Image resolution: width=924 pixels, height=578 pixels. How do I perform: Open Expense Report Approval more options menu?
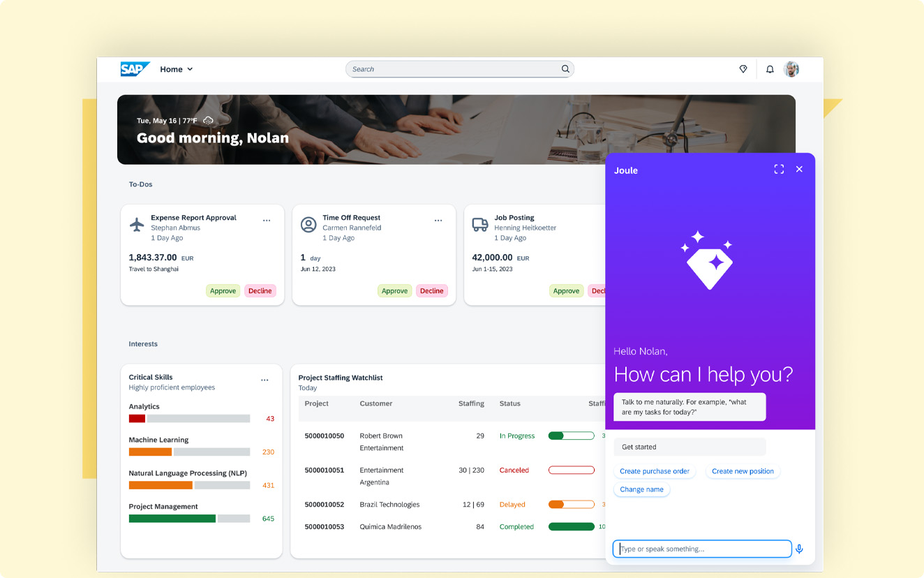(267, 221)
